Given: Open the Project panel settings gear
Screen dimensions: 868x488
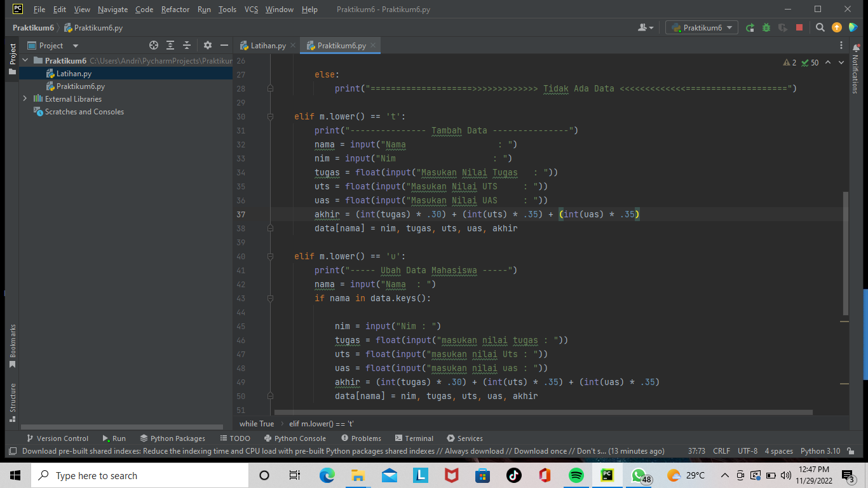Looking at the screenshot, I should click(208, 45).
